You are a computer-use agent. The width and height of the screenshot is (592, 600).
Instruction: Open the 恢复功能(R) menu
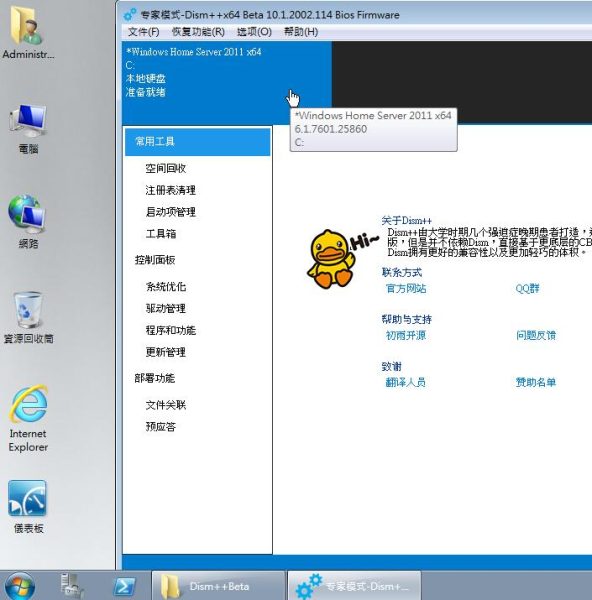tap(198, 32)
